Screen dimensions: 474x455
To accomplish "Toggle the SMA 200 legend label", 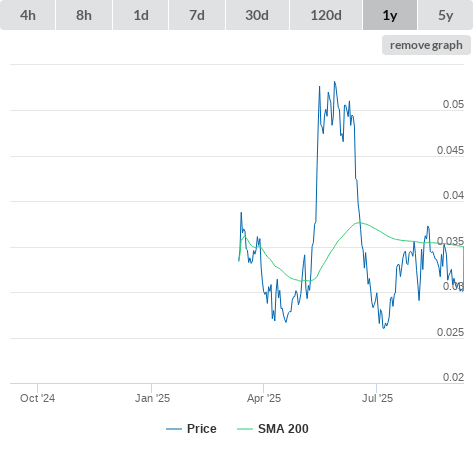I will (x=283, y=429).
